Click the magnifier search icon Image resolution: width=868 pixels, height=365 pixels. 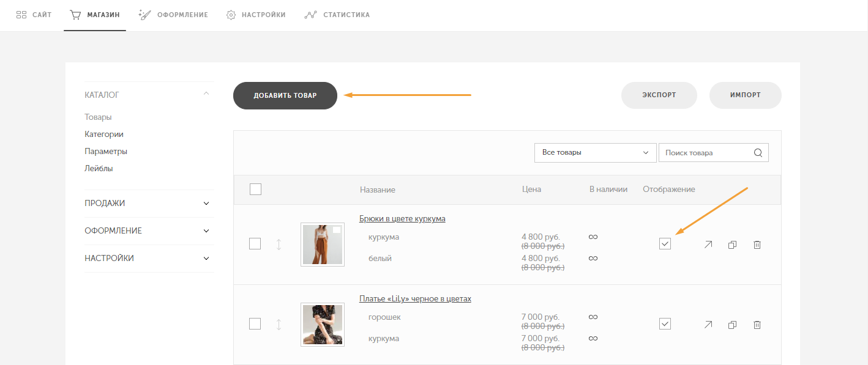(758, 153)
